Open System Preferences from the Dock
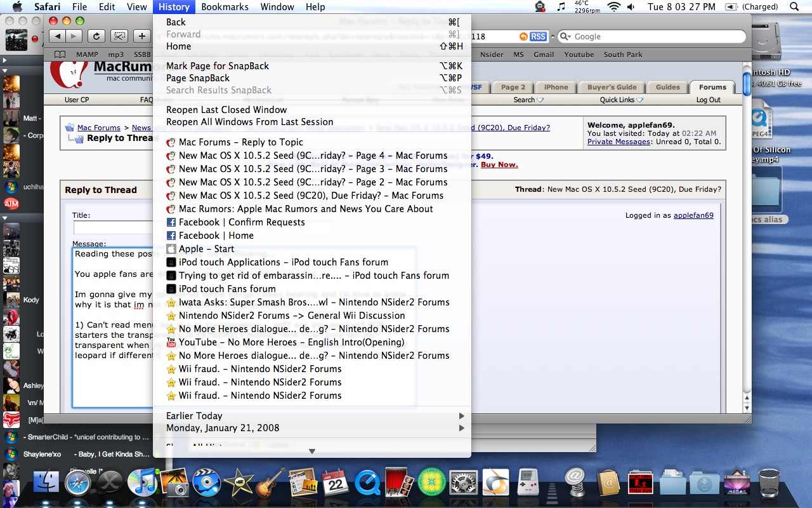The width and height of the screenshot is (812, 508). [x=464, y=484]
